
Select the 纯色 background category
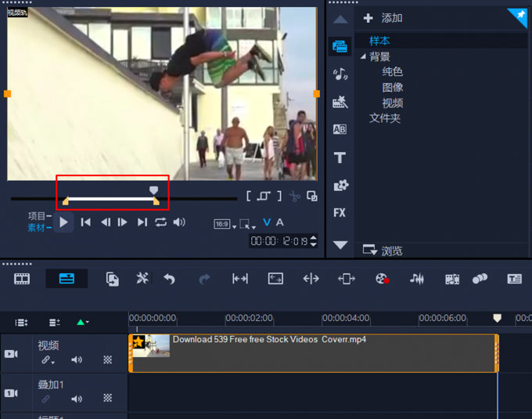(392, 71)
